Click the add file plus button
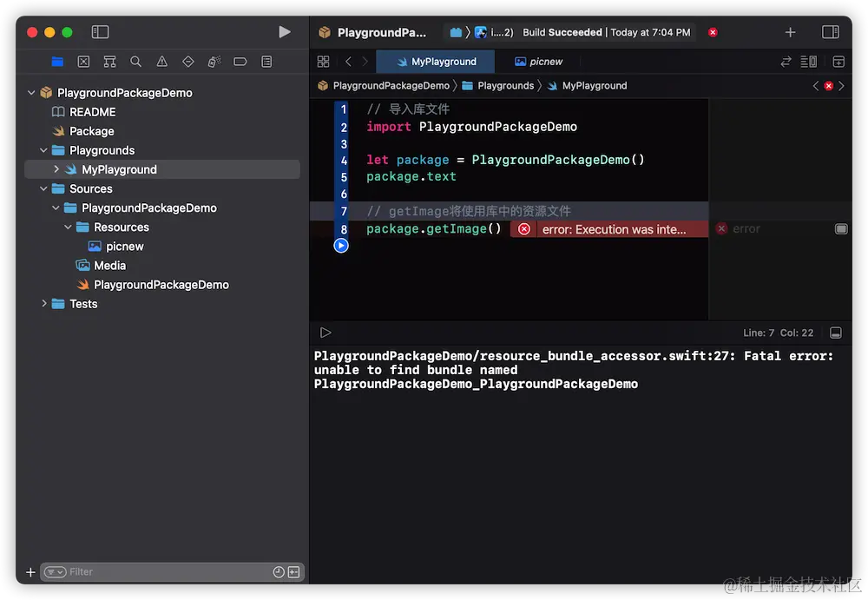Image resolution: width=868 pixels, height=600 pixels. pos(30,571)
